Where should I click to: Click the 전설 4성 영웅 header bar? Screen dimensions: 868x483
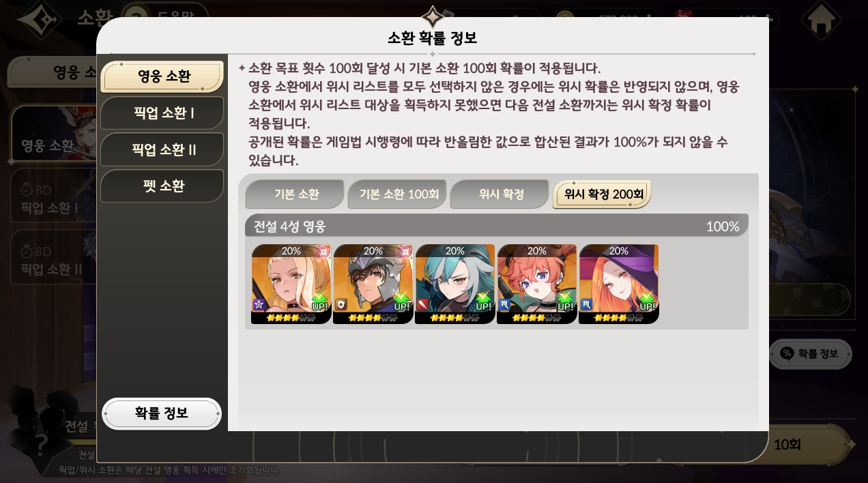496,226
